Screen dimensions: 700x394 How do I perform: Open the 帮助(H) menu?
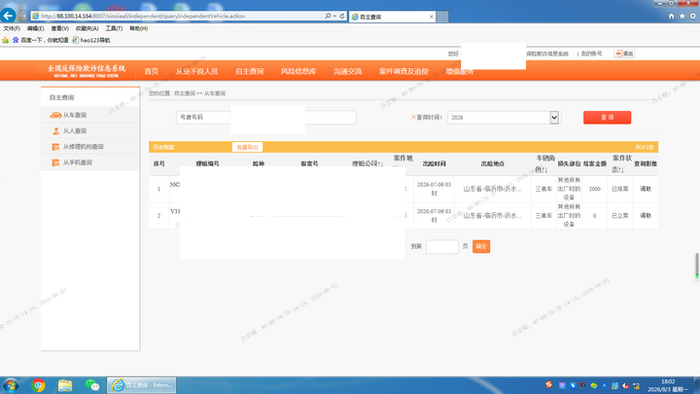139,28
